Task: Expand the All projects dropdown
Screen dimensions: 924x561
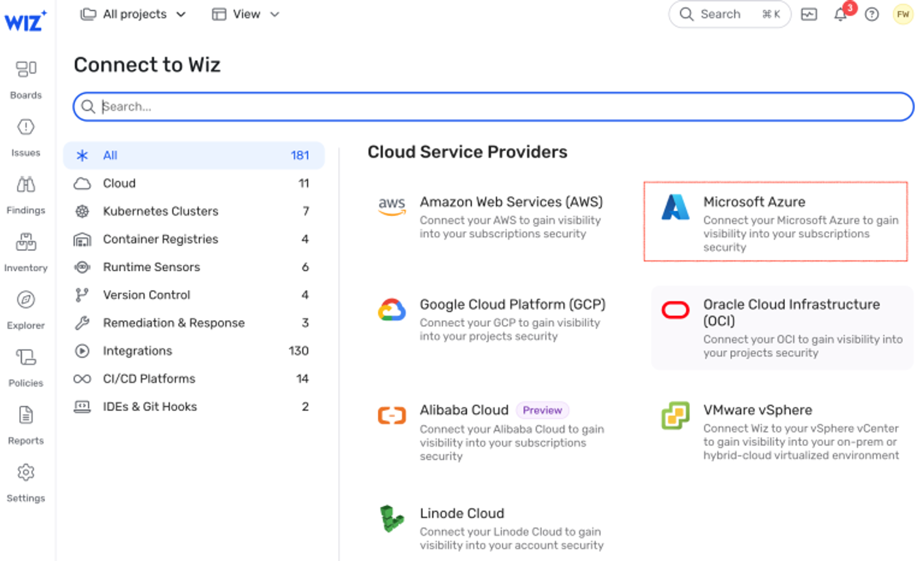Action: point(133,14)
